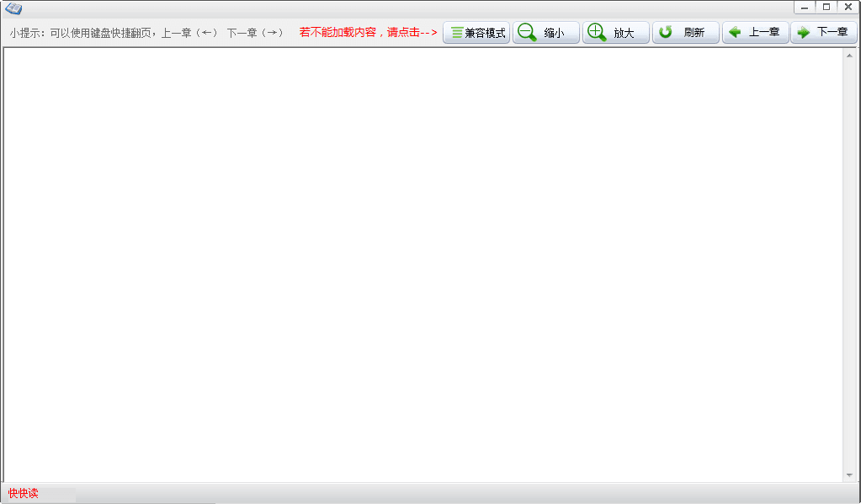Click the scrollbar down arrow
The height and width of the screenshot is (504, 861).
coord(849,475)
